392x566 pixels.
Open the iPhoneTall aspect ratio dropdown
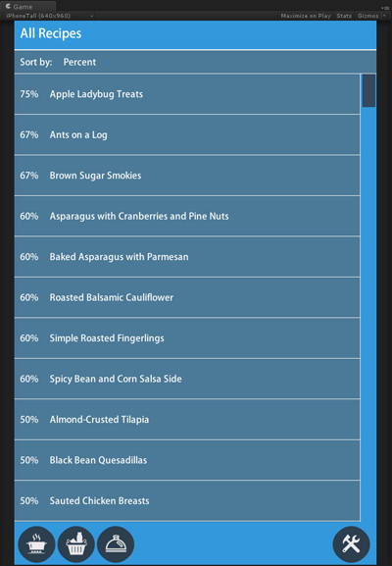(49, 16)
